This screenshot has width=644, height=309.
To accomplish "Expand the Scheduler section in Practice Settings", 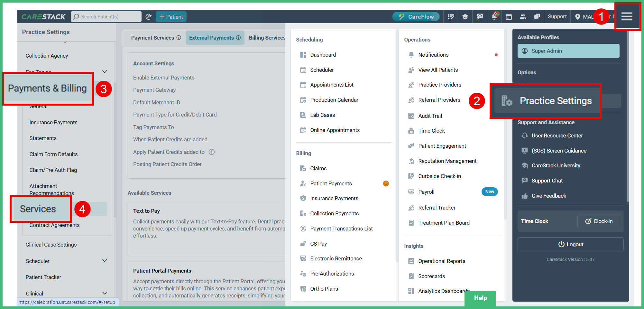I will pos(105,261).
